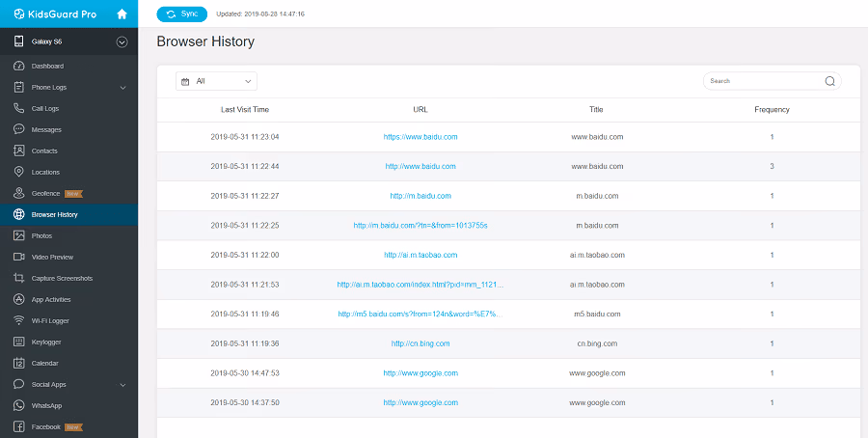868x438 pixels.
Task: Open the http://www.baidu.com link with frequency 3
Action: pyautogui.click(x=420, y=166)
